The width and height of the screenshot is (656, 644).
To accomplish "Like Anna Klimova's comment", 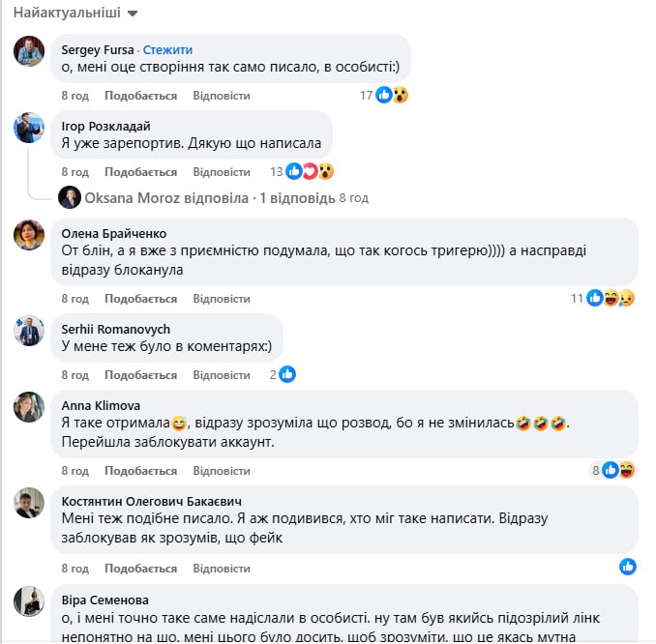I will pyautogui.click(x=140, y=470).
